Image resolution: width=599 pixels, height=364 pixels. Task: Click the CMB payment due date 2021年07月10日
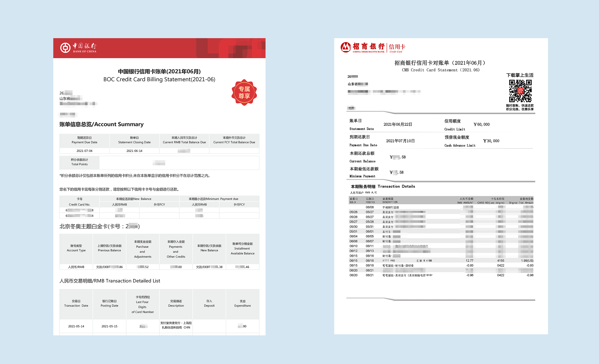pyautogui.click(x=400, y=141)
